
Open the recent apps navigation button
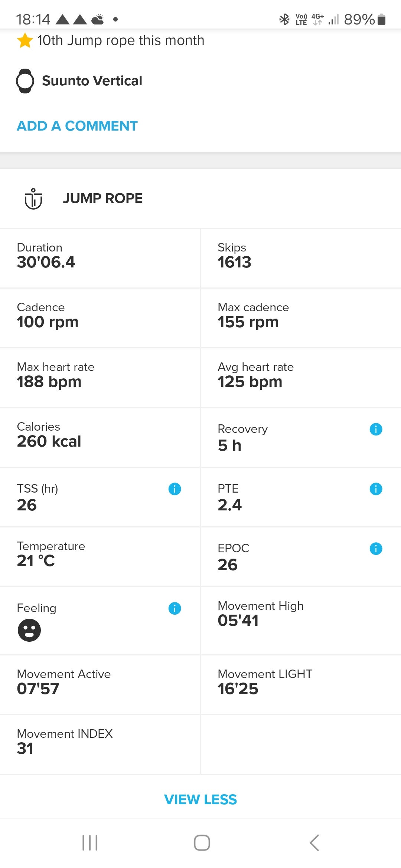click(90, 843)
